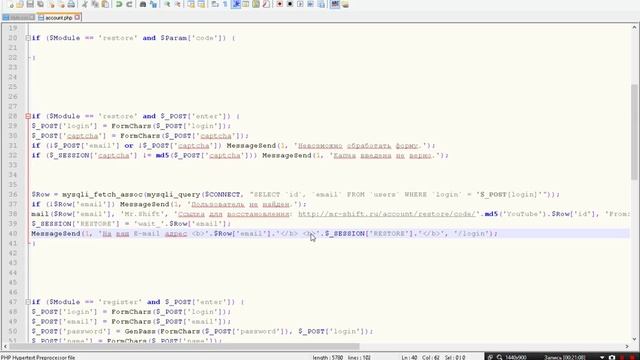The height and width of the screenshot is (360, 640).
Task: Place cursor on 'mysqli_fetch_assoc' in line 36
Action: 102,195
